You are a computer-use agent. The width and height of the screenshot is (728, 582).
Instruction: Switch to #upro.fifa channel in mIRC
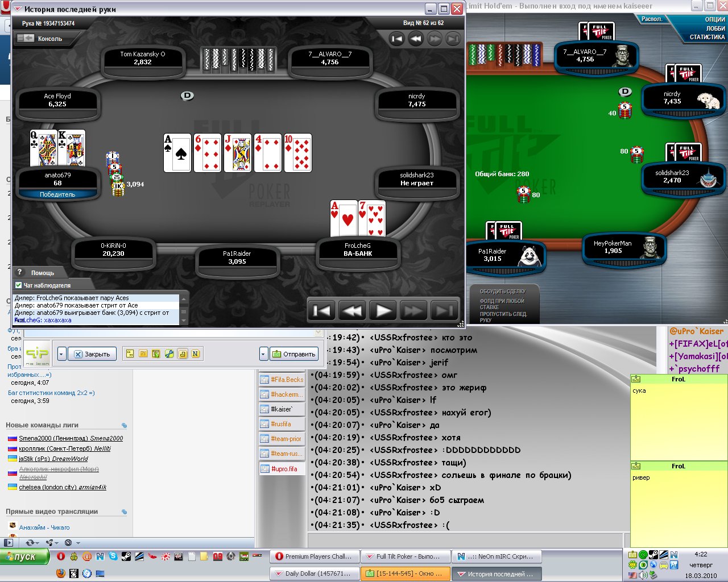click(x=282, y=469)
